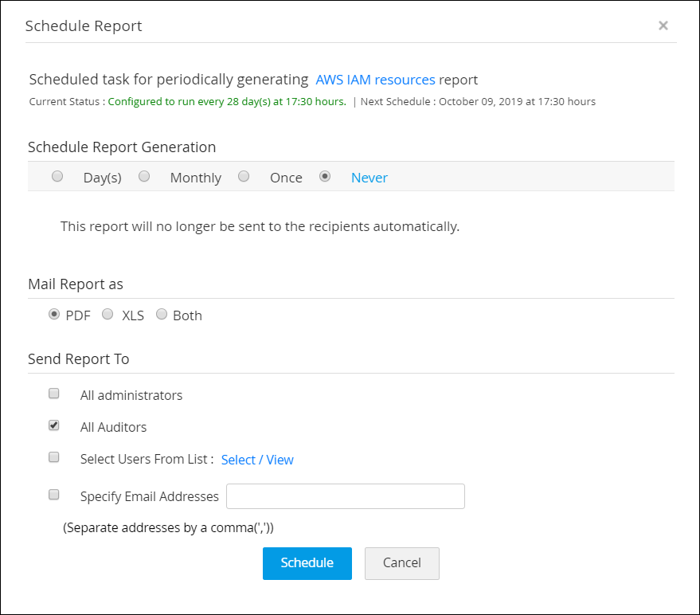700x615 pixels.
Task: Click the Cancel button
Action: (401, 563)
